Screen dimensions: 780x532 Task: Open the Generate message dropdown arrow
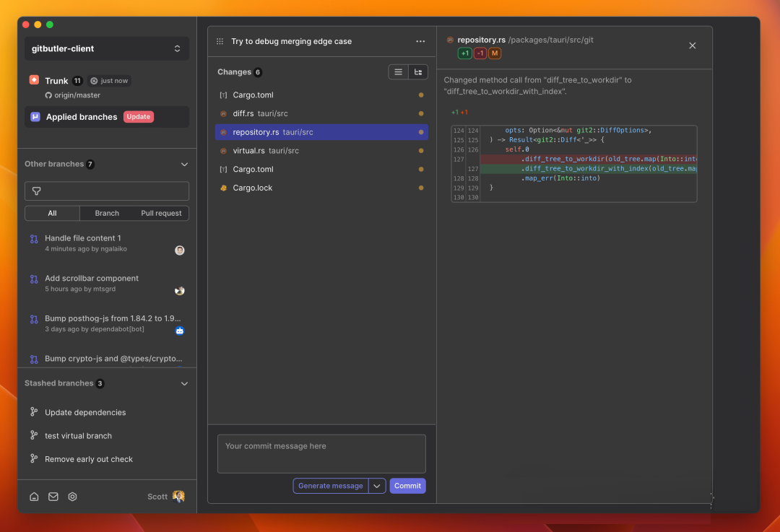[377, 486]
